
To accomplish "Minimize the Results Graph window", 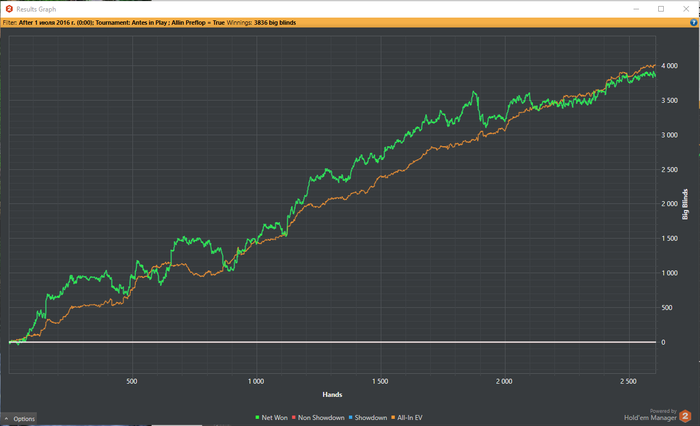I will (x=636, y=9).
